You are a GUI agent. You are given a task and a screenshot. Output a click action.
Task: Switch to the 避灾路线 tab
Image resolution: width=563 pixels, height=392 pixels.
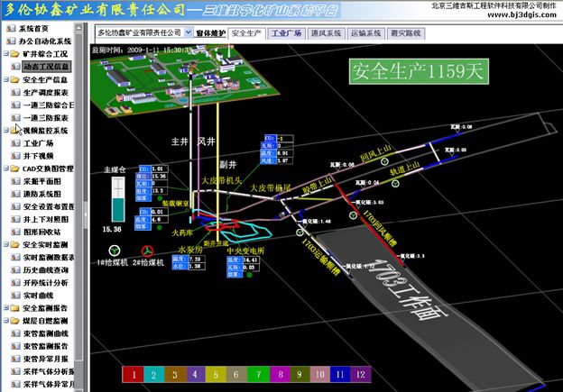click(x=405, y=33)
